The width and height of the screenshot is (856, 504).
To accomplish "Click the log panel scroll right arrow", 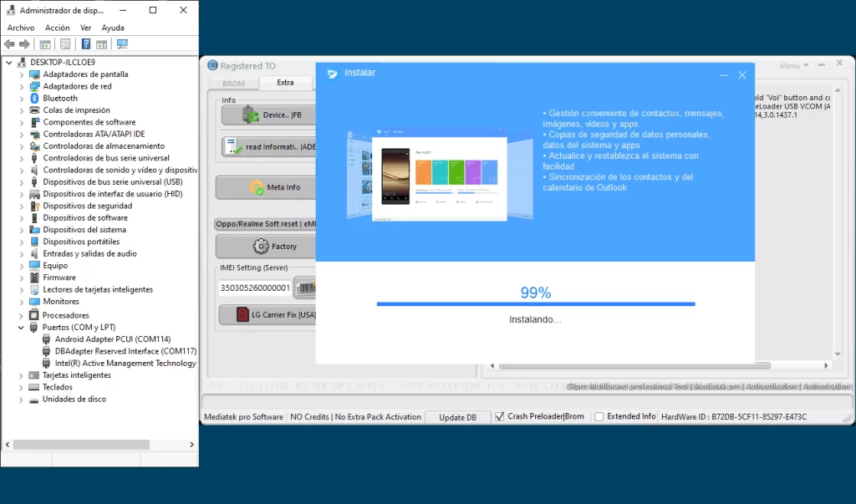I will point(826,366).
